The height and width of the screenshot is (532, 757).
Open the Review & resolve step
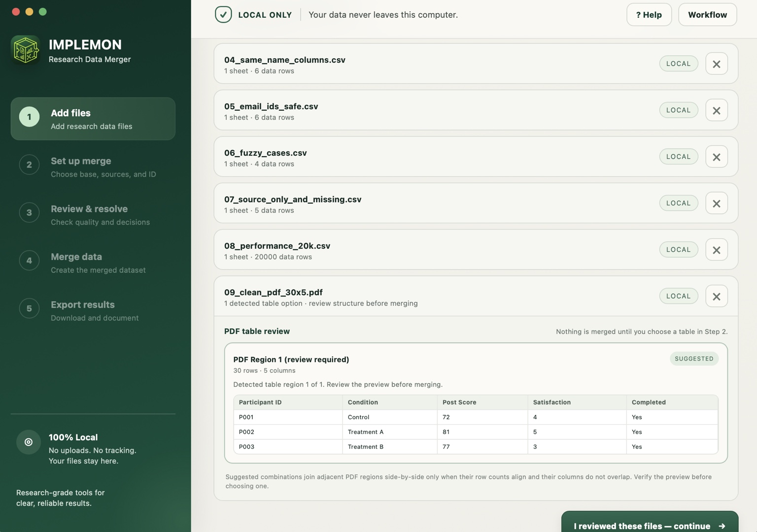93,214
